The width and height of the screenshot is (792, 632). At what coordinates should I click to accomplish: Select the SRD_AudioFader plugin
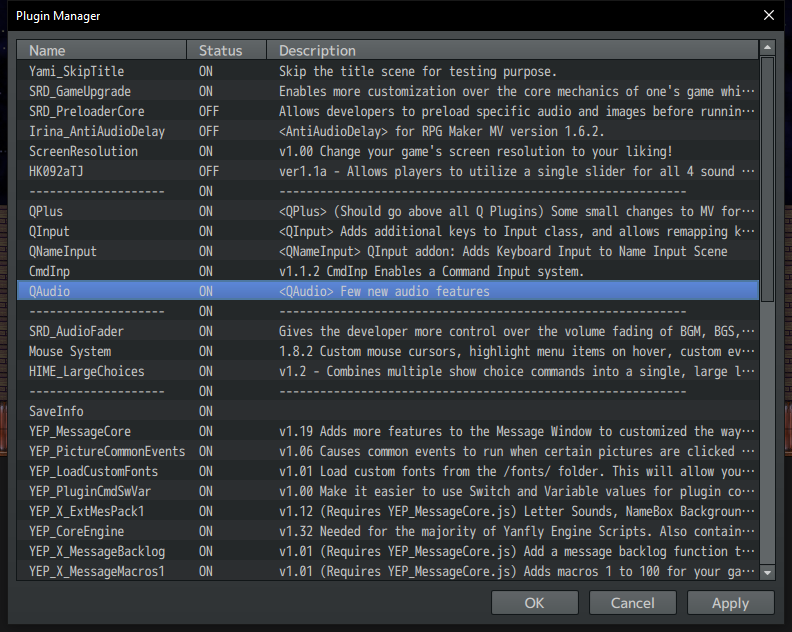(x=387, y=331)
